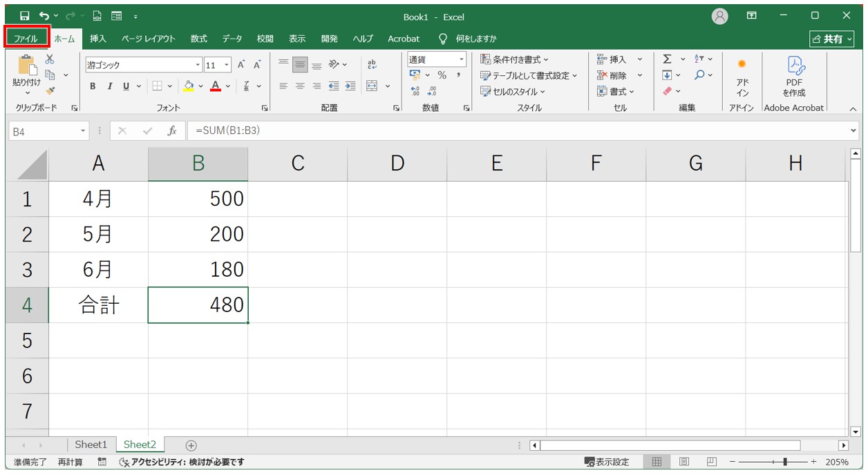Switch to the ページレイアウト ribbon tab

pos(149,39)
